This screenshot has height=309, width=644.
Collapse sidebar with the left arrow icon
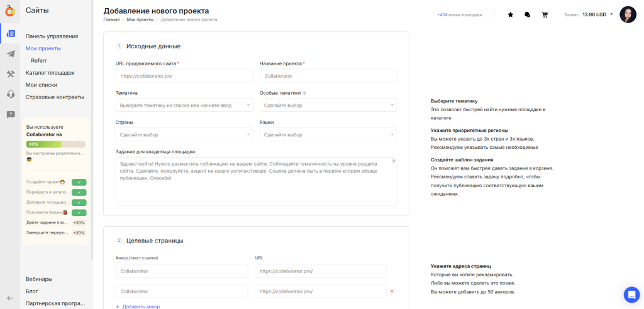click(x=10, y=298)
